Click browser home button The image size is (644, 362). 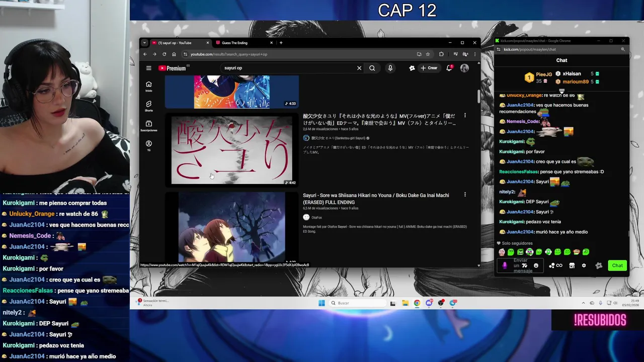(174, 54)
